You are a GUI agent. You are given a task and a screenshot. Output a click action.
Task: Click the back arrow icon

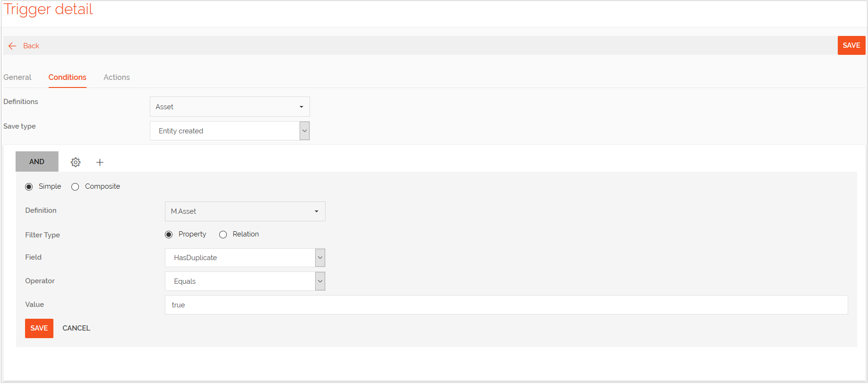pos(12,45)
